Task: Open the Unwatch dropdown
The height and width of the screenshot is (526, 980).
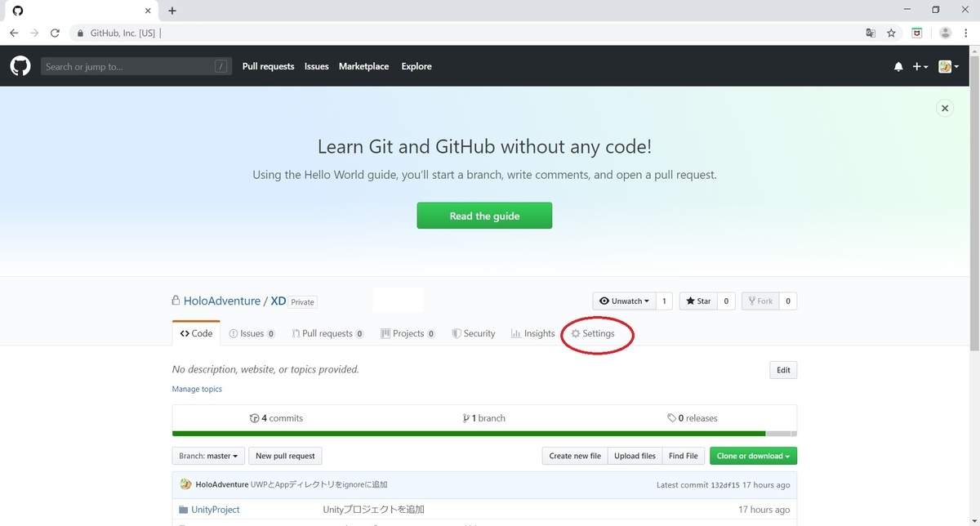Action: coord(625,301)
